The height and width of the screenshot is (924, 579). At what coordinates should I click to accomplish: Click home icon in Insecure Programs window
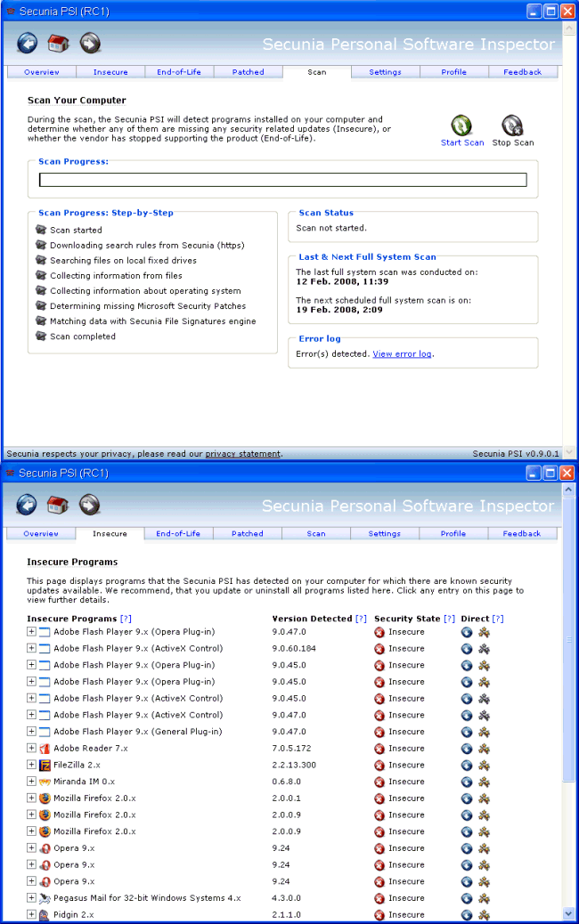[x=58, y=505]
